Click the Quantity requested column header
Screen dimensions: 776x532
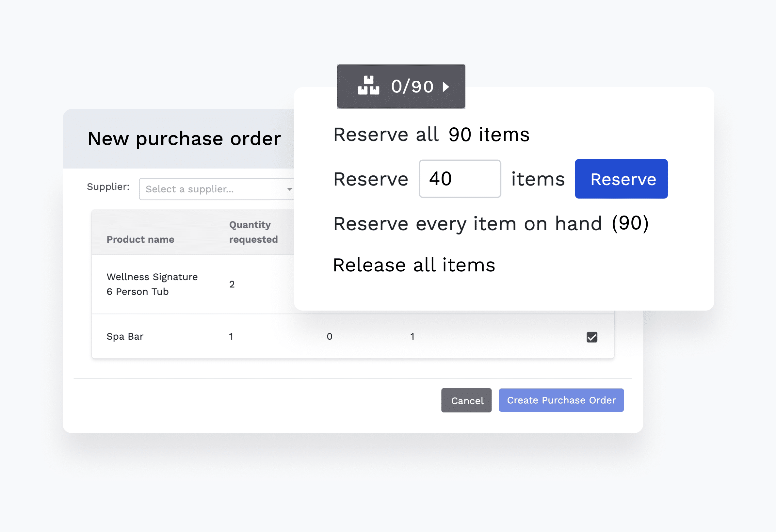(253, 232)
